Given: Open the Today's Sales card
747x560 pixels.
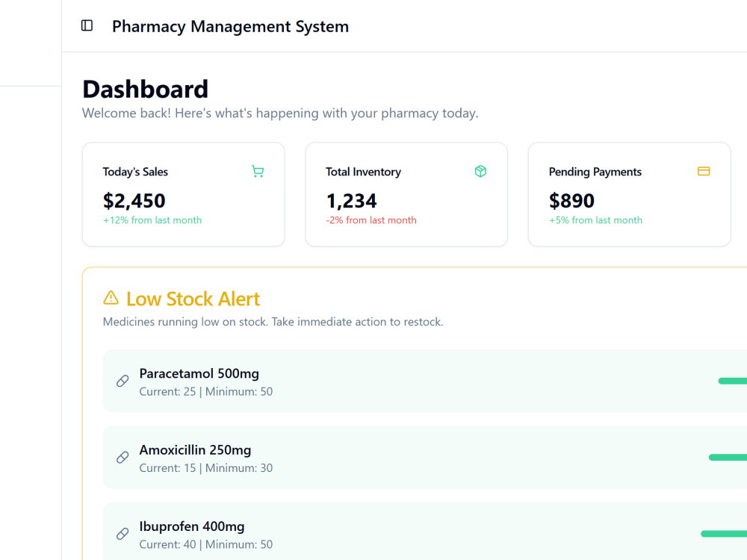Looking at the screenshot, I should [184, 194].
